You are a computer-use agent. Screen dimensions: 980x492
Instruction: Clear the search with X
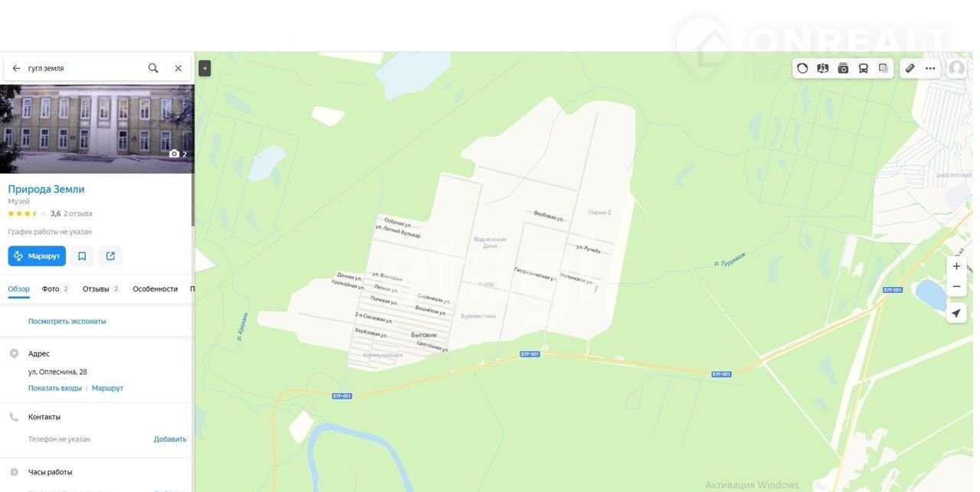pyautogui.click(x=178, y=68)
